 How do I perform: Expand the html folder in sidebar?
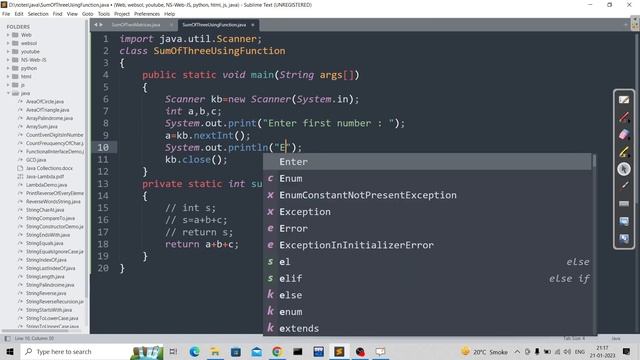click(x=8, y=77)
